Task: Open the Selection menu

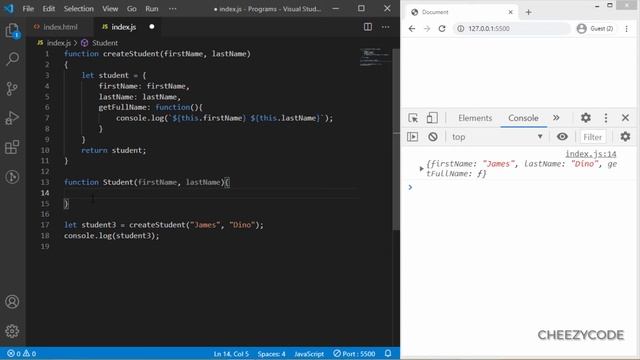Action: pos(78,9)
